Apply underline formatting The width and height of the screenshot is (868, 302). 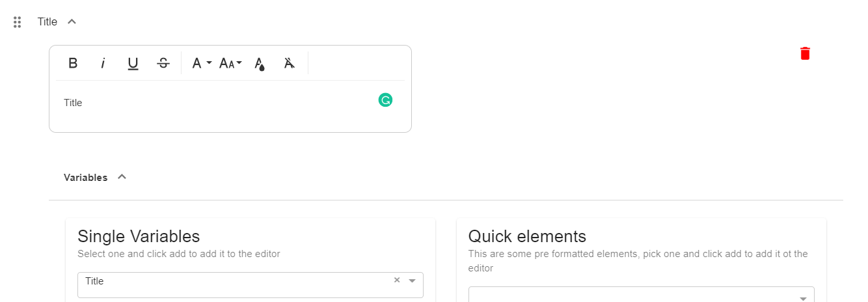click(133, 63)
